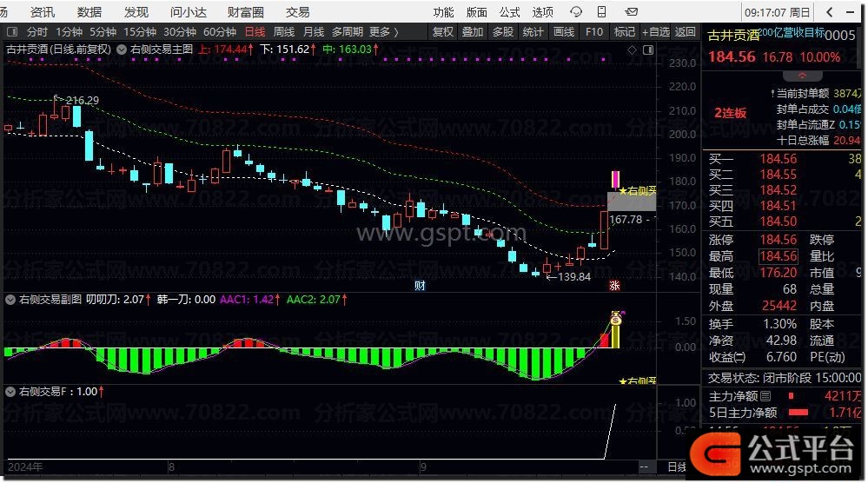Select the 周线 weekly period
Screen dimensions: 868x483
[284, 32]
